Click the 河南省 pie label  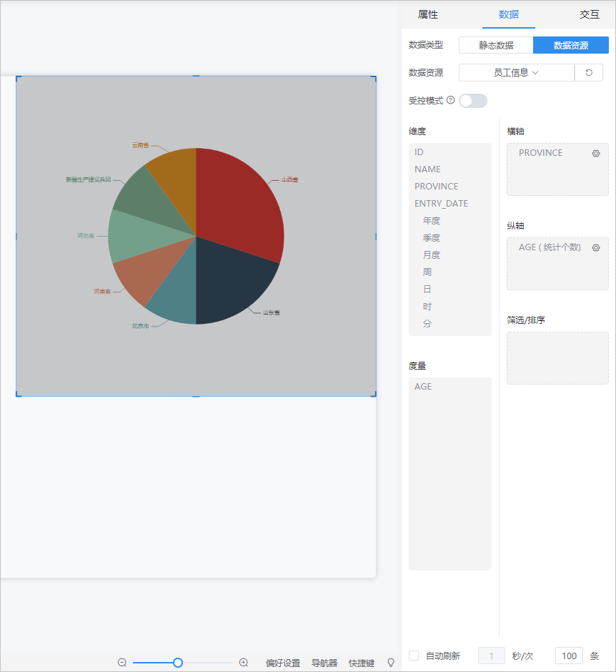point(102,292)
